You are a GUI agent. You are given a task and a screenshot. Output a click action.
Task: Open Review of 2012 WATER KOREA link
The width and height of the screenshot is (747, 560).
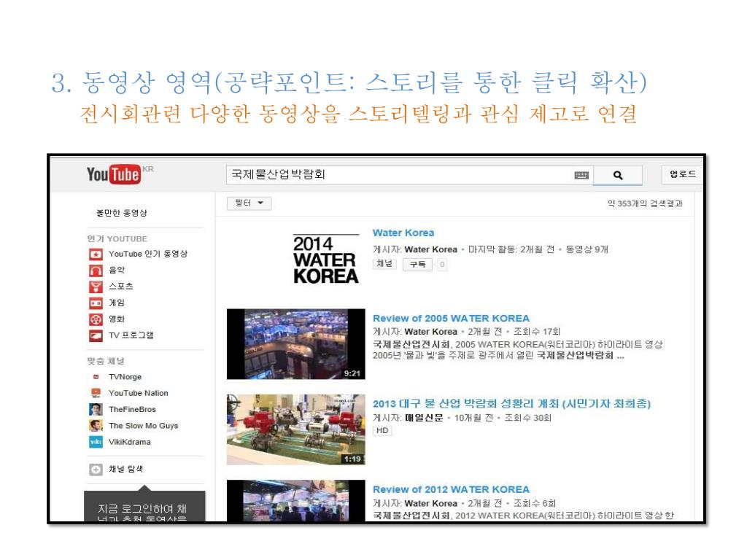[451, 489]
